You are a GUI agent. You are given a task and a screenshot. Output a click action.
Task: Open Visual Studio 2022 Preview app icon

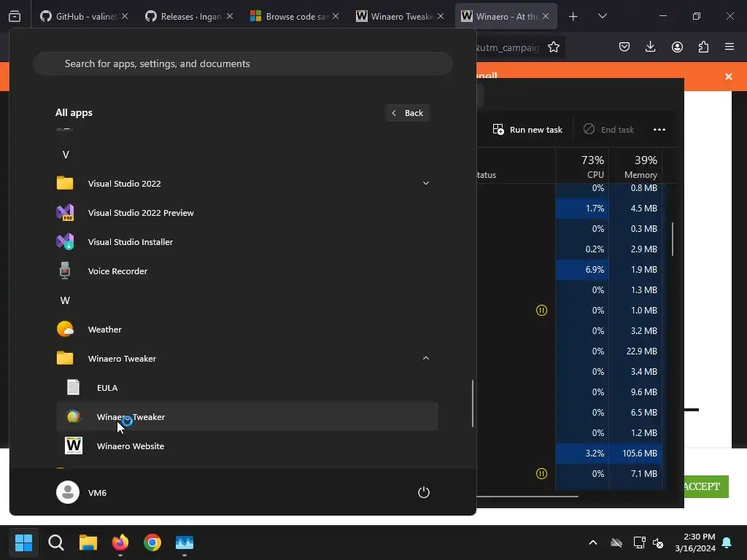65,212
